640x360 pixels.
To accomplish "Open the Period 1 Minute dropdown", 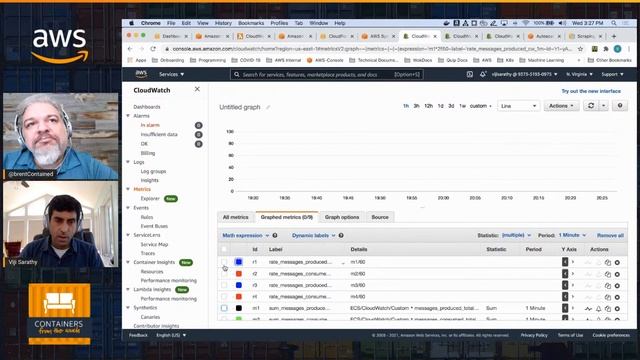I will (572, 236).
